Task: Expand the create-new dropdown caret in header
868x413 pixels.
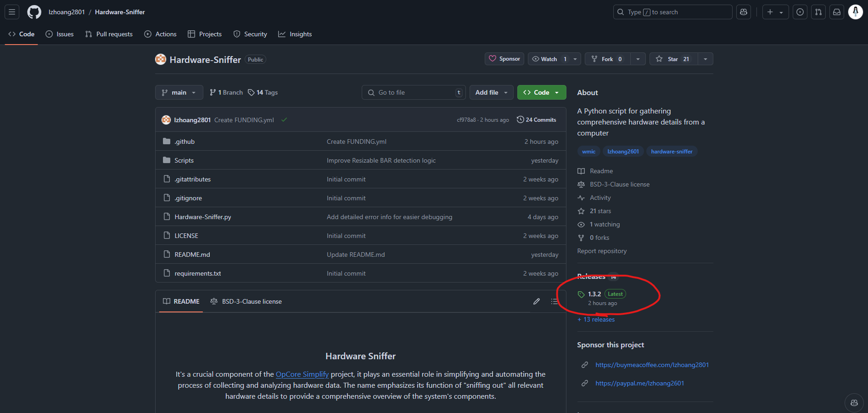Action: 781,12
